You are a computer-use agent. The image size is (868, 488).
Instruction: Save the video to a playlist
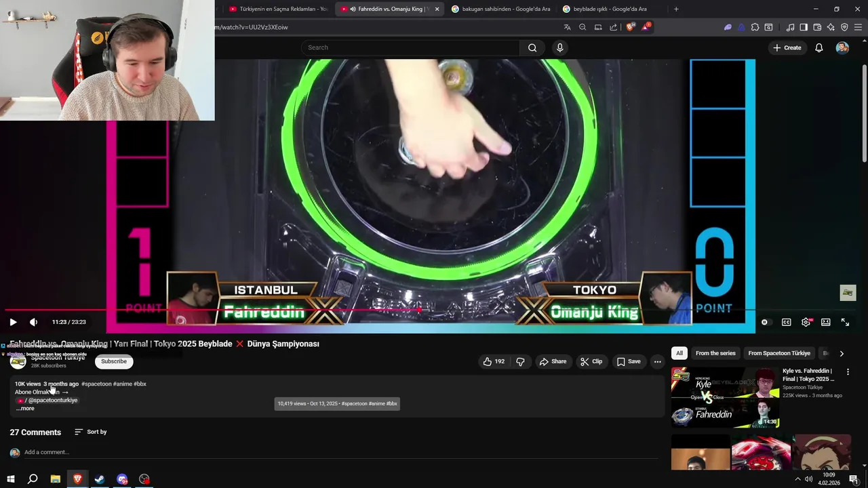[629, 361]
